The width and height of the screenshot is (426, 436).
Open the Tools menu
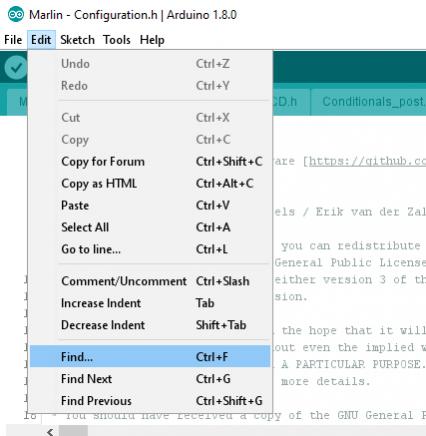pyautogui.click(x=117, y=40)
